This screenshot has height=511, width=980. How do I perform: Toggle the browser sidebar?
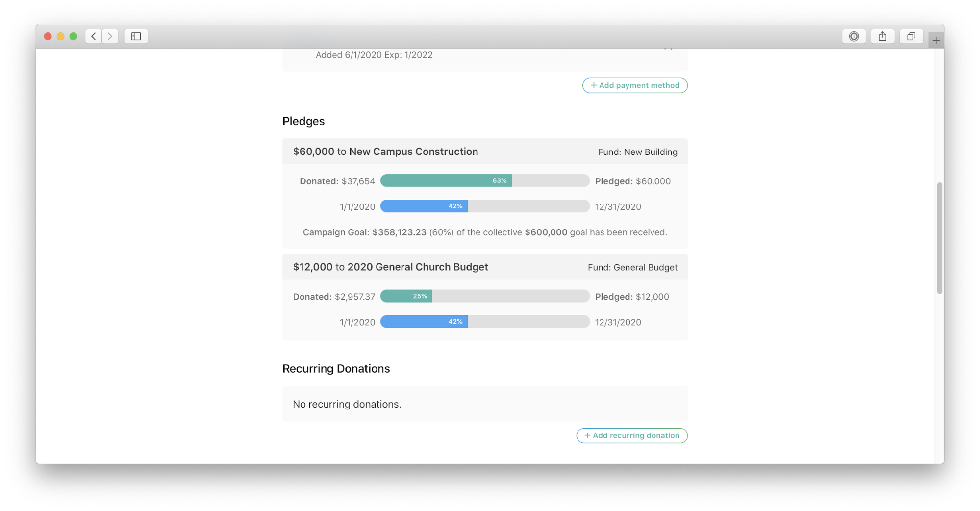(x=136, y=36)
